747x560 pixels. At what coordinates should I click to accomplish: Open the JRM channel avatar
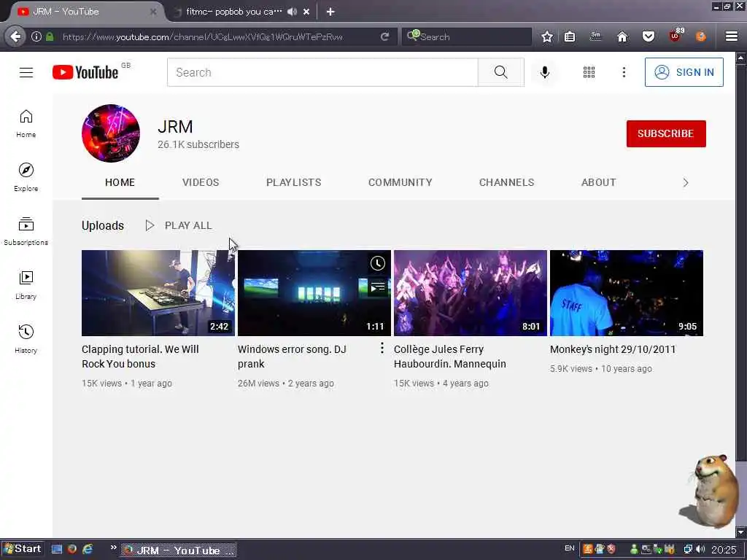[111, 133]
